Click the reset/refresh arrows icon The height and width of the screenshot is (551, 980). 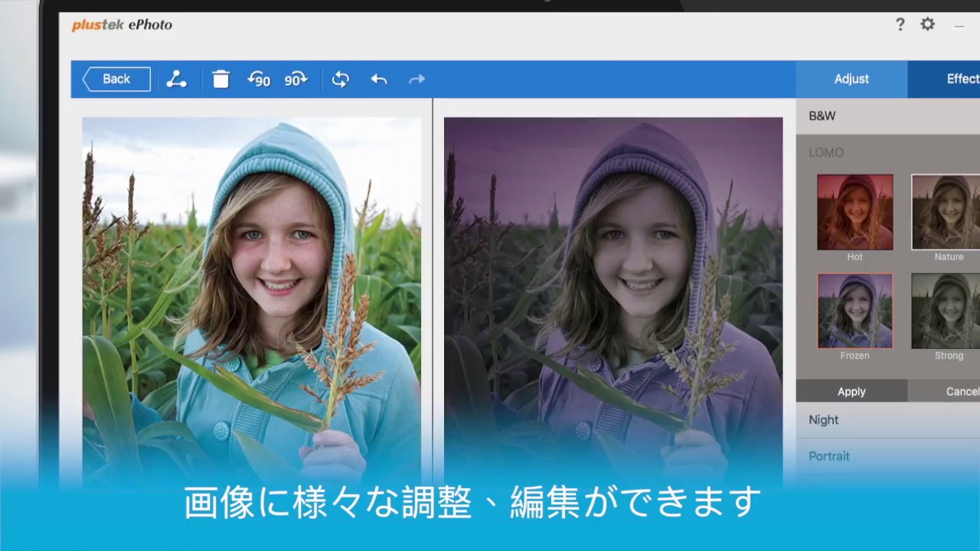(341, 79)
